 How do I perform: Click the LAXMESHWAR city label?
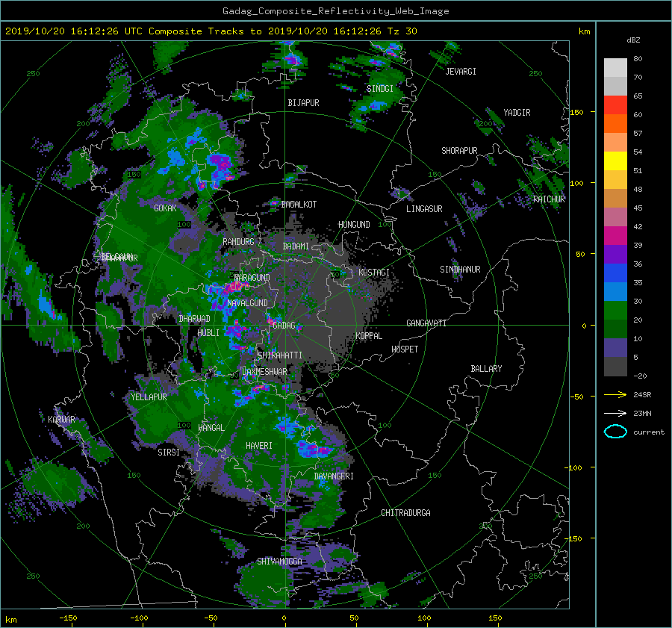pyautogui.click(x=264, y=372)
